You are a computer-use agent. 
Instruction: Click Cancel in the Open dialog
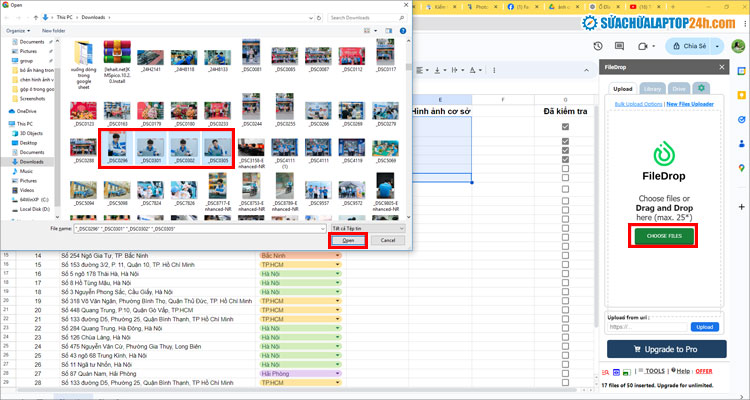point(388,240)
